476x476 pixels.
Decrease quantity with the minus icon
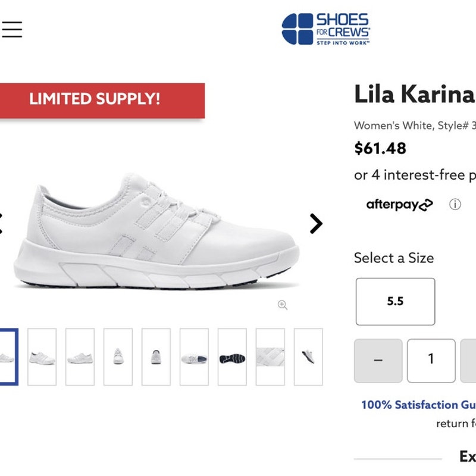(x=379, y=359)
